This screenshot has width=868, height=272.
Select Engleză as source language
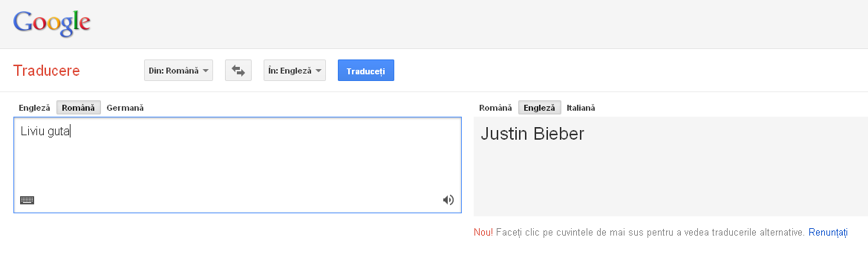34,108
